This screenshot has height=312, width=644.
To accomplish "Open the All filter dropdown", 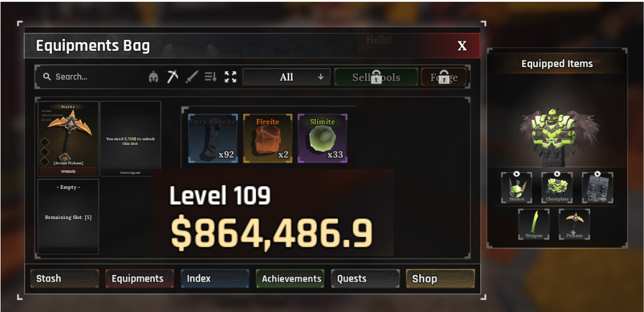I will click(286, 77).
